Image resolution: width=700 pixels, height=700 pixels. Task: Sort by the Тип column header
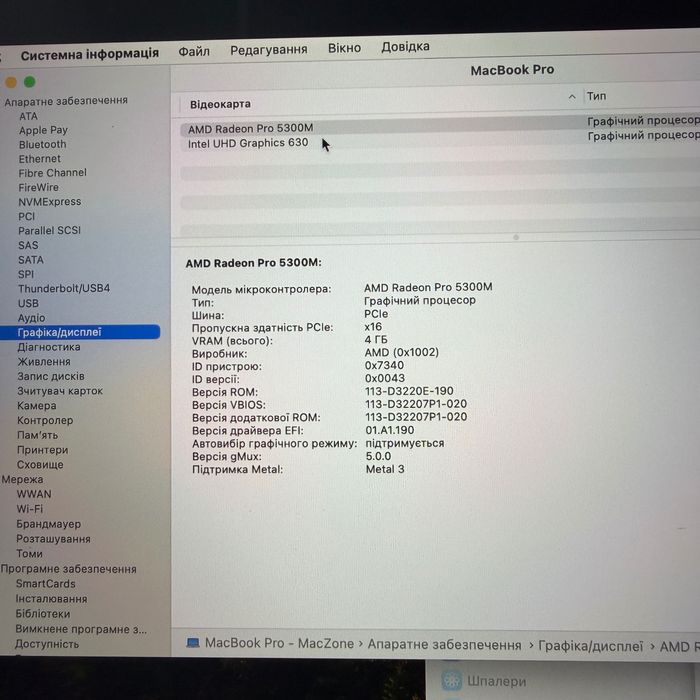point(596,96)
